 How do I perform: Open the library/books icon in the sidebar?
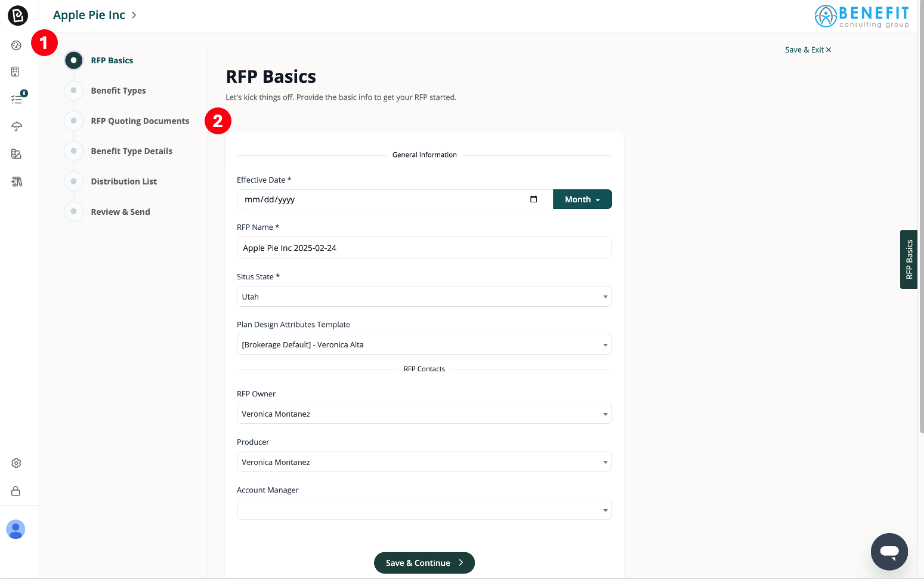[x=16, y=181]
